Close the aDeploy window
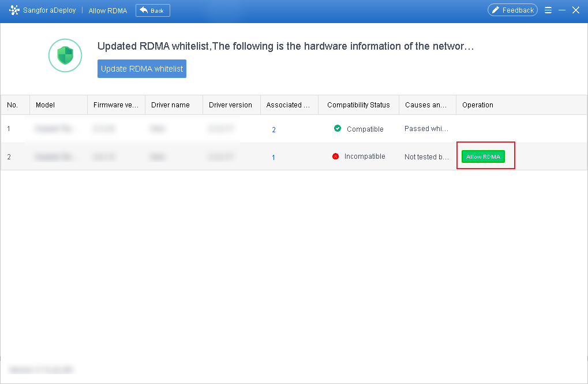Screen dimensions: 588x384 click(576, 10)
